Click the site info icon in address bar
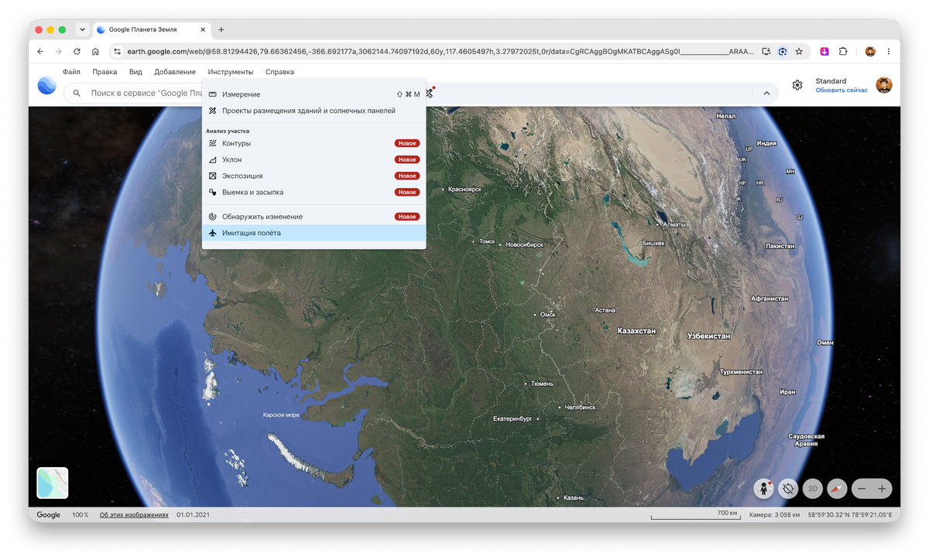Viewport: 929px width, 560px height. pos(118,52)
